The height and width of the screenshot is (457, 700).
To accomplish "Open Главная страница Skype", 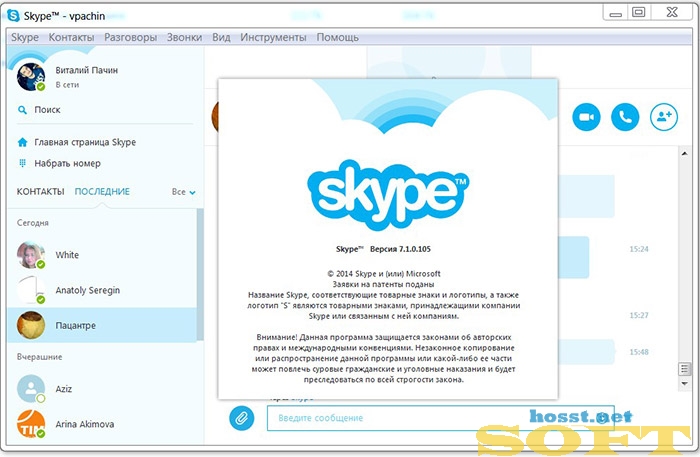I will tap(85, 142).
